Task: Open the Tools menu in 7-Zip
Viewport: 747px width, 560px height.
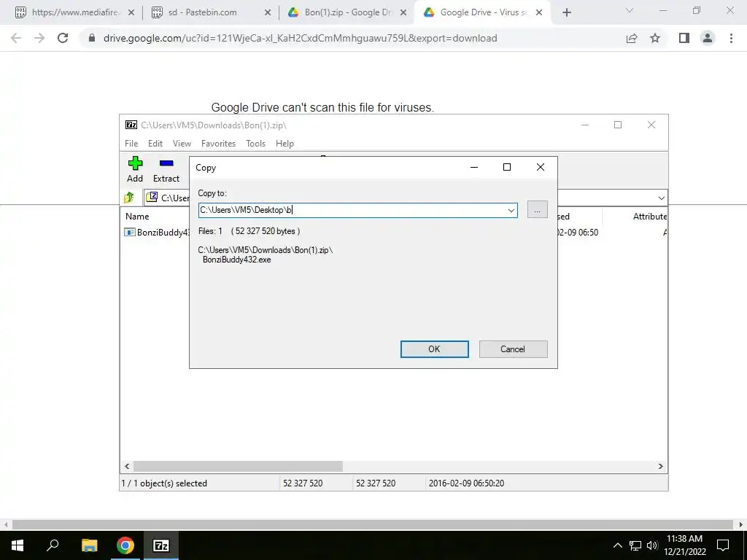Action: [256, 144]
